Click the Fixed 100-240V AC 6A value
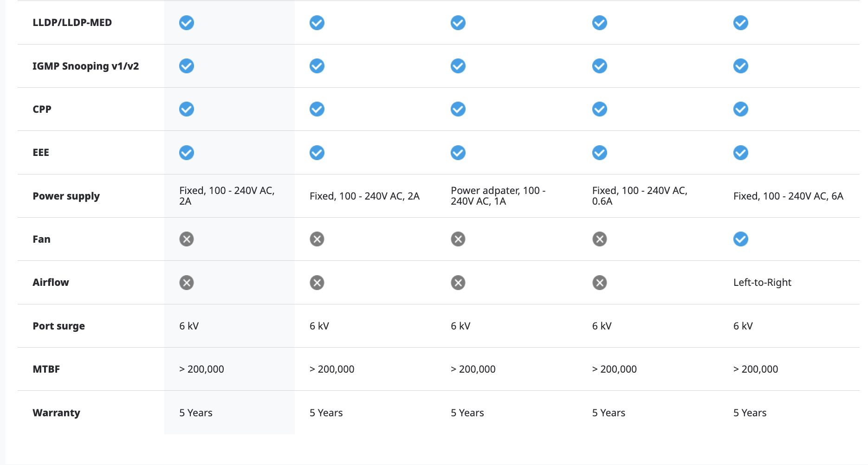This screenshot has height=465, width=868. pyautogui.click(x=788, y=196)
